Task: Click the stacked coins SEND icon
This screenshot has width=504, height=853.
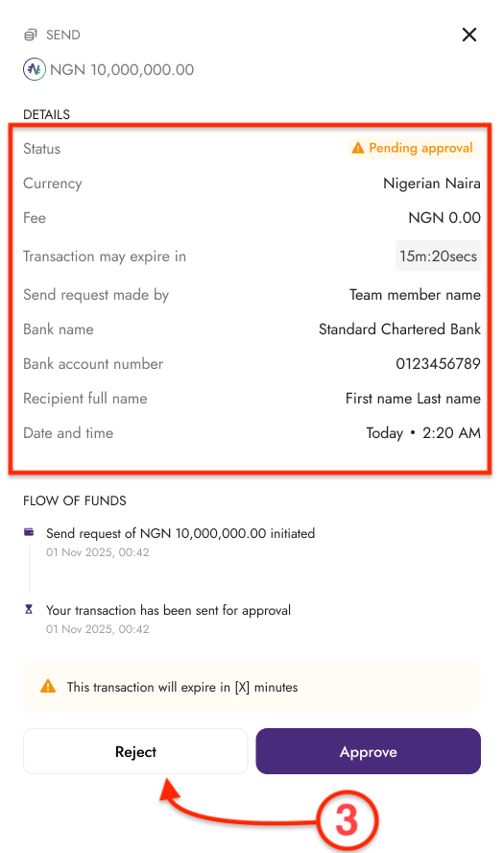Action: (31, 35)
